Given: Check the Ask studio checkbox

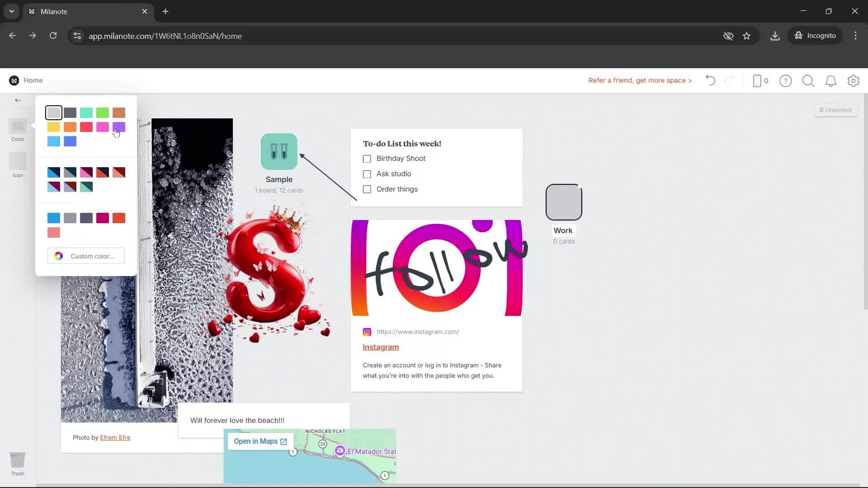Looking at the screenshot, I should tap(367, 174).
